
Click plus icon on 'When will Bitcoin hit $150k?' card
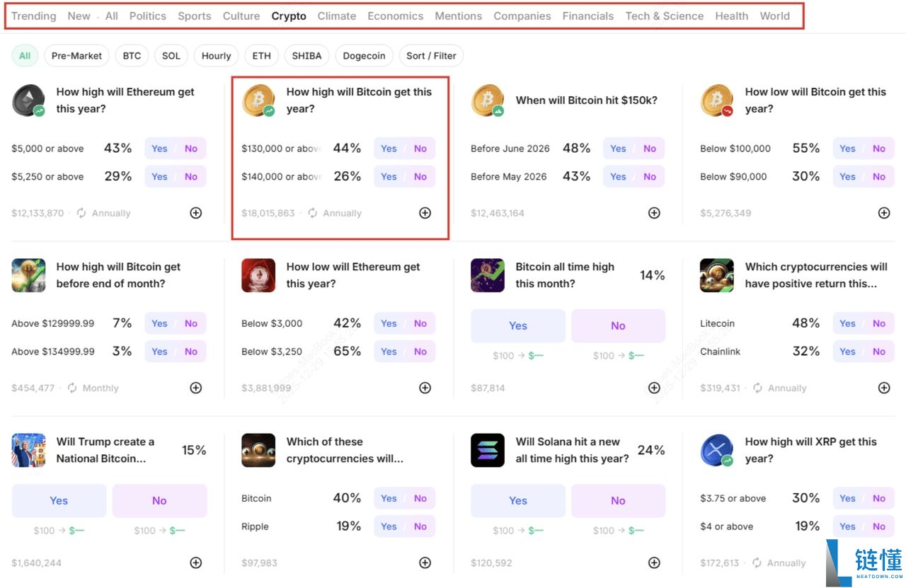coord(654,213)
